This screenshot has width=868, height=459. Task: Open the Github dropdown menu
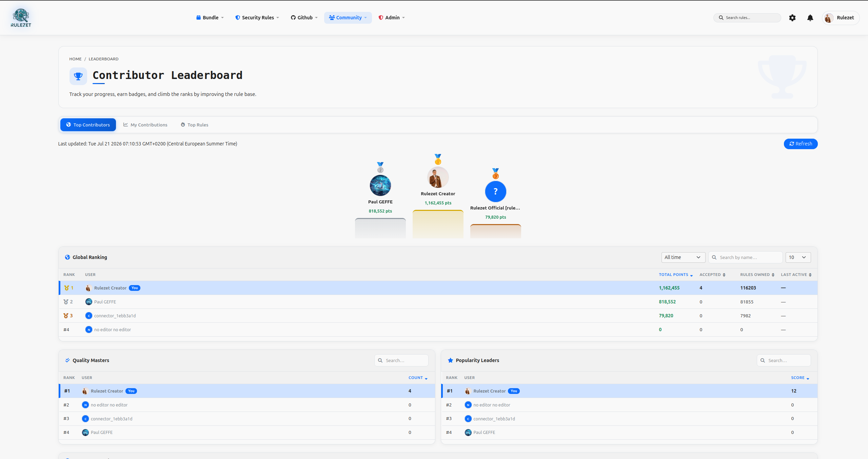coord(304,18)
